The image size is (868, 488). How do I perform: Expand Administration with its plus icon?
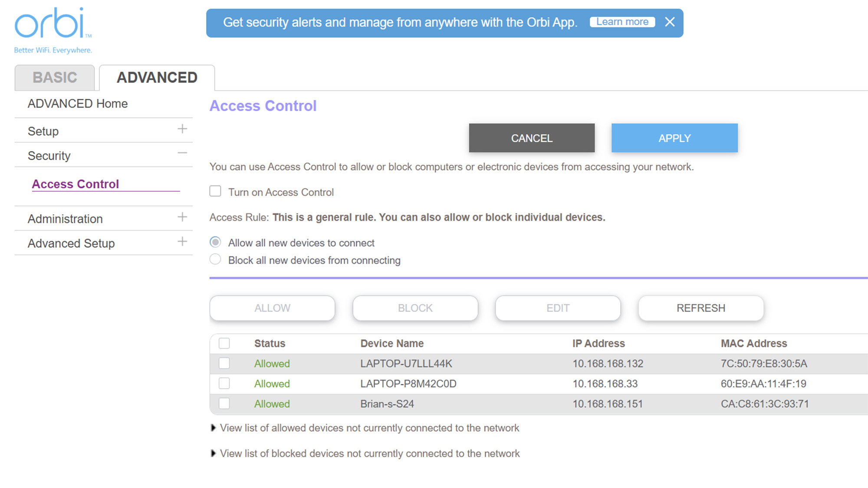click(x=182, y=217)
